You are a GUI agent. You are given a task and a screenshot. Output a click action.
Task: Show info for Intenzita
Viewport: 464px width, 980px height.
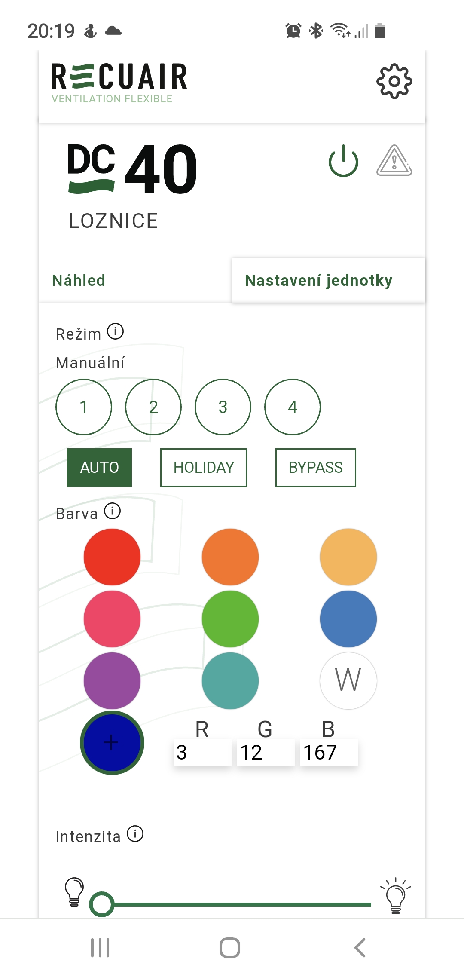(135, 834)
